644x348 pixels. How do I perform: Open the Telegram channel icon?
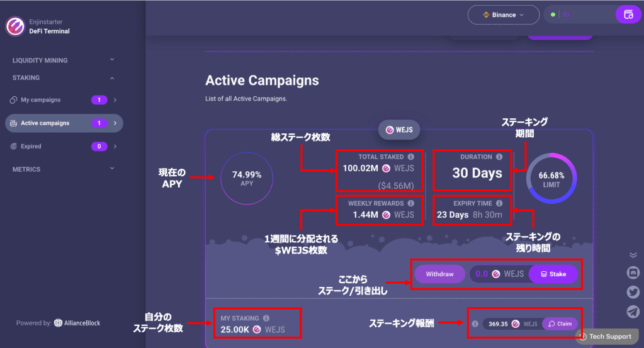tap(633, 312)
